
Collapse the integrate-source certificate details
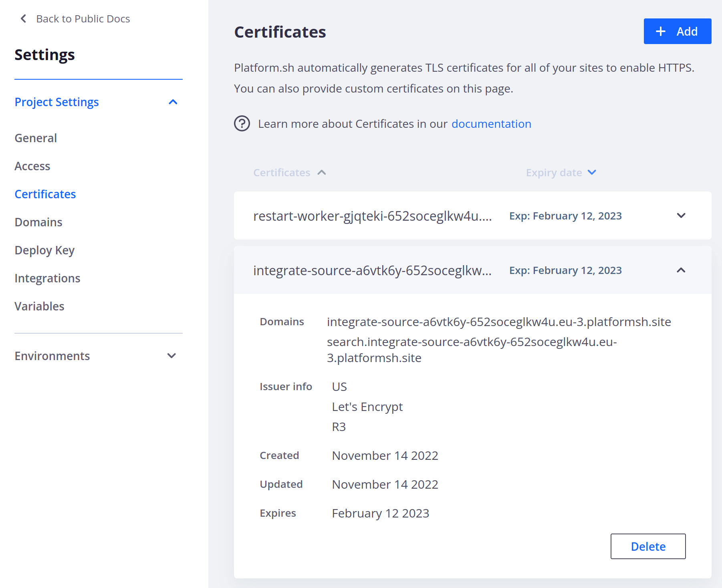[x=681, y=270]
